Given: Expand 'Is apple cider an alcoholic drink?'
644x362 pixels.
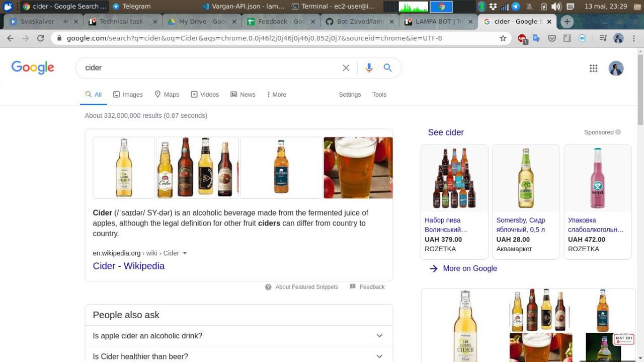Looking at the screenshot, I should (x=239, y=336).
